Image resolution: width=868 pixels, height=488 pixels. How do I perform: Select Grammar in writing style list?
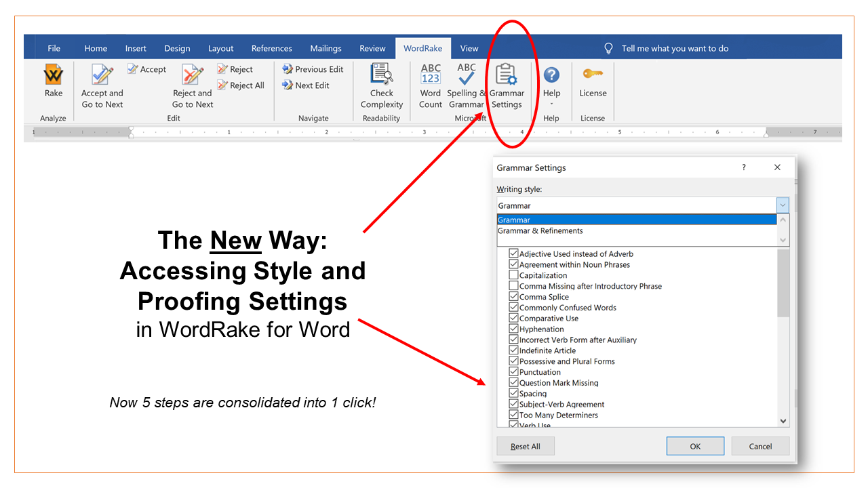(637, 220)
